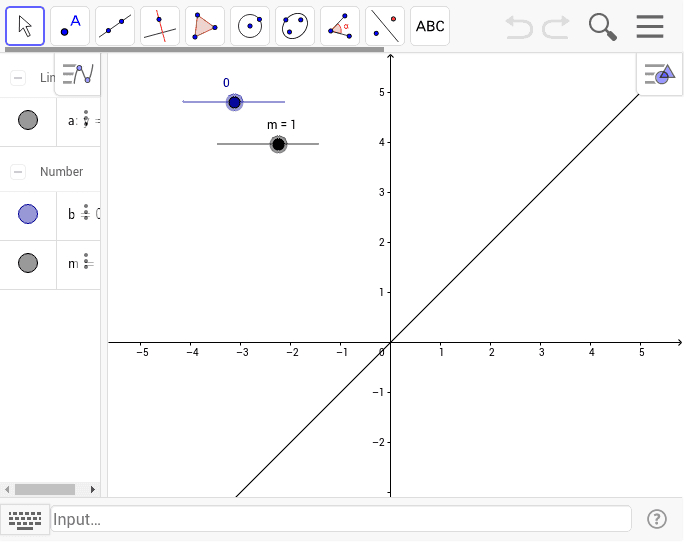Toggle visibility of line a
The height and width of the screenshot is (542, 684).
[28, 120]
